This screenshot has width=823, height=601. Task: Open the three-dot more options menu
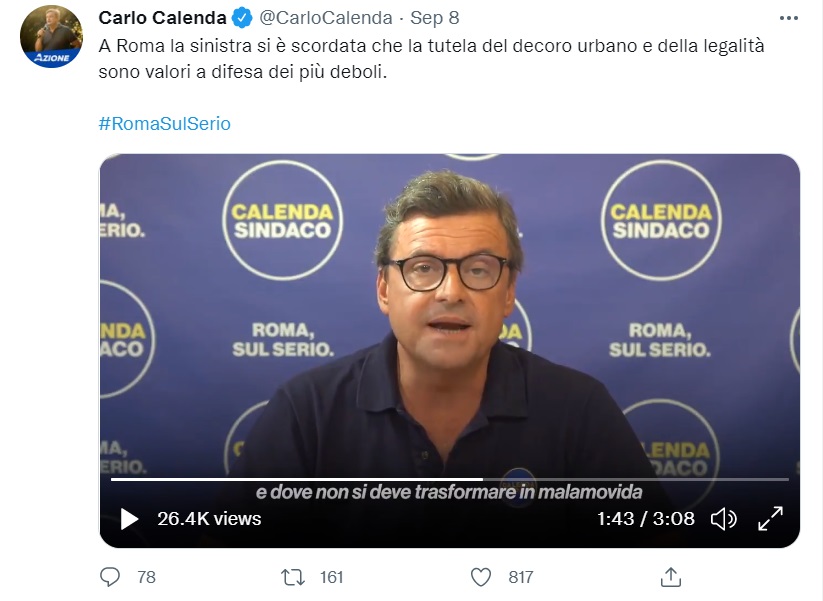coord(788,18)
